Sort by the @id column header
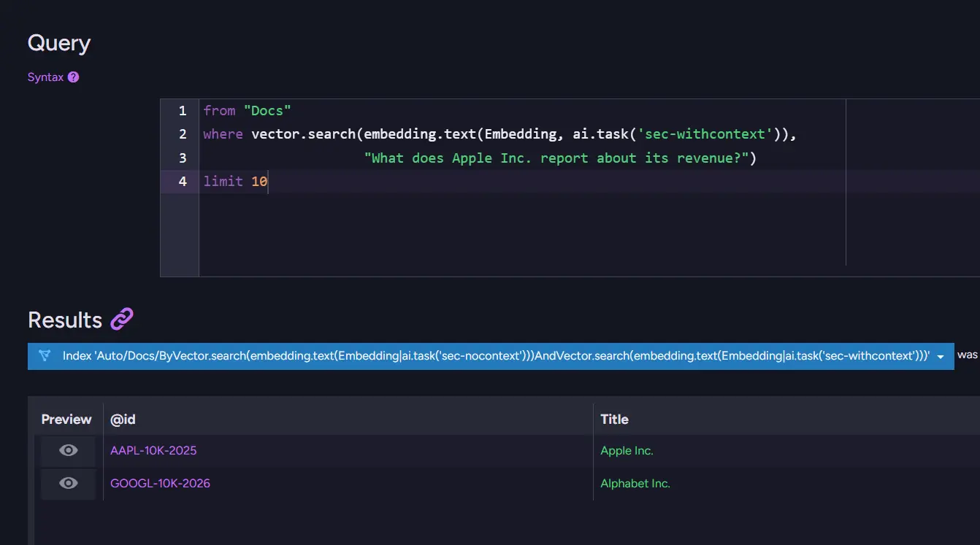The image size is (980, 545). tap(123, 420)
